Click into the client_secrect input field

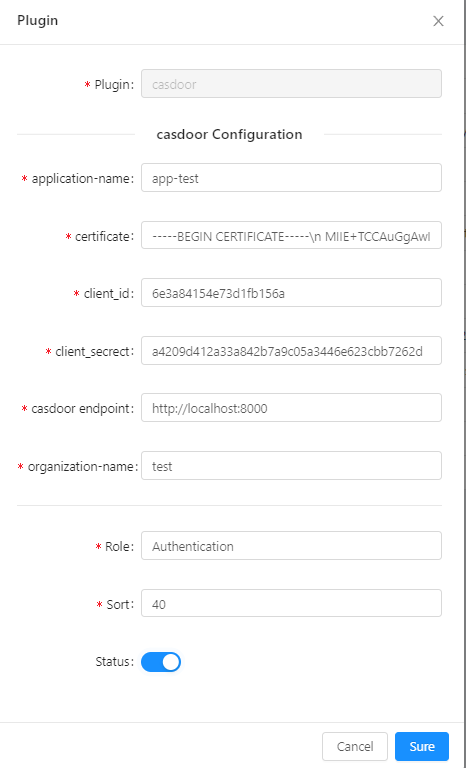[291, 351]
